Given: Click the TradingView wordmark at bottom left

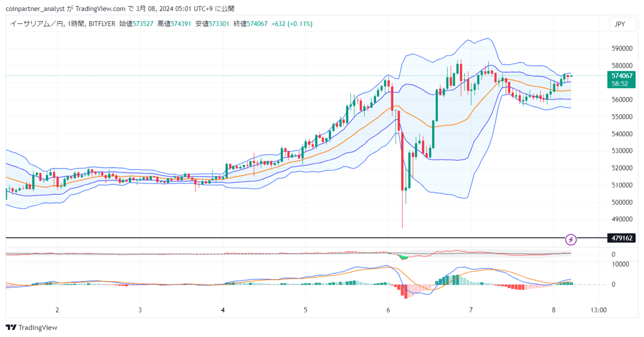Looking at the screenshot, I should point(38,327).
